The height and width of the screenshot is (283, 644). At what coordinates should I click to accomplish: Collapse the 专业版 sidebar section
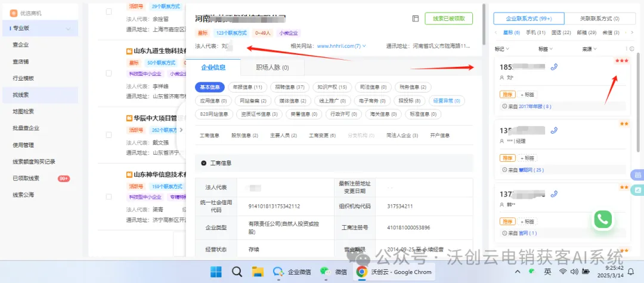point(68,29)
